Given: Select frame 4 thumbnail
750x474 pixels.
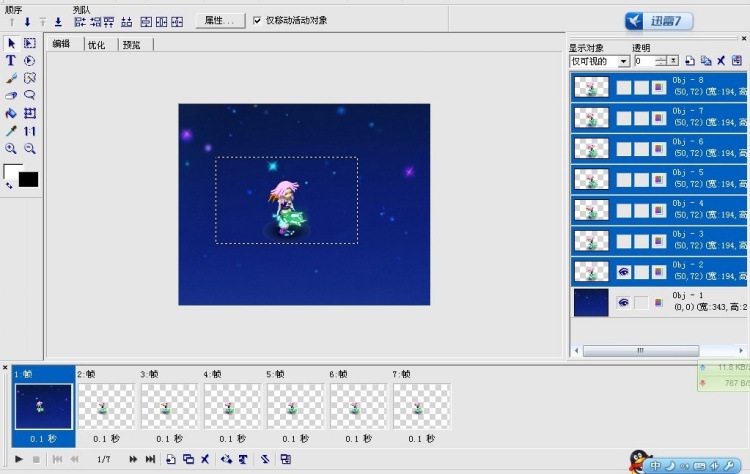Looking at the screenshot, I should coord(232,407).
